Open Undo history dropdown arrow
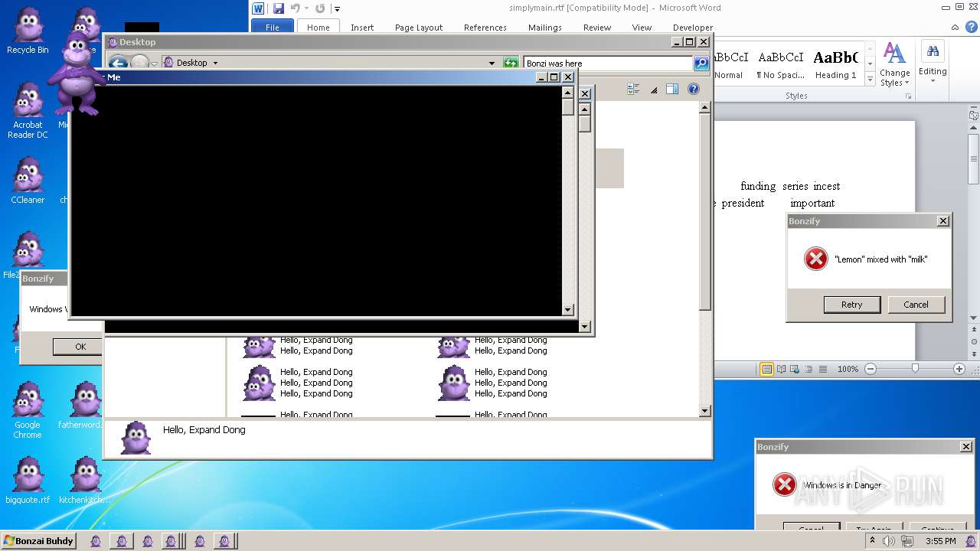Screen dimensions: 980x551 point(306,9)
